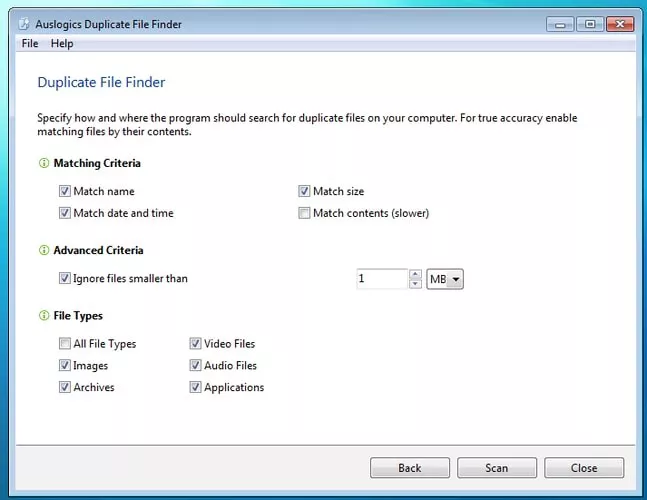Image resolution: width=647 pixels, height=500 pixels.
Task: Open the MB size unit dropdown
Action: 445,279
